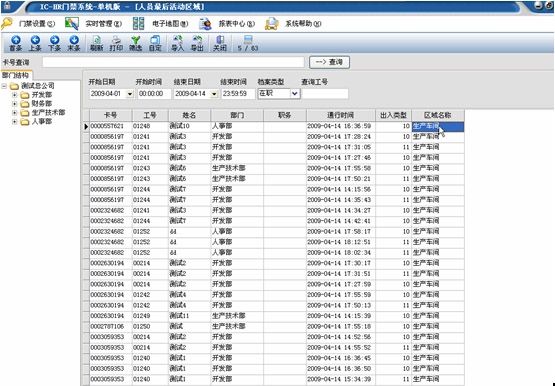Sort by the 姓名 column header

[189, 115]
